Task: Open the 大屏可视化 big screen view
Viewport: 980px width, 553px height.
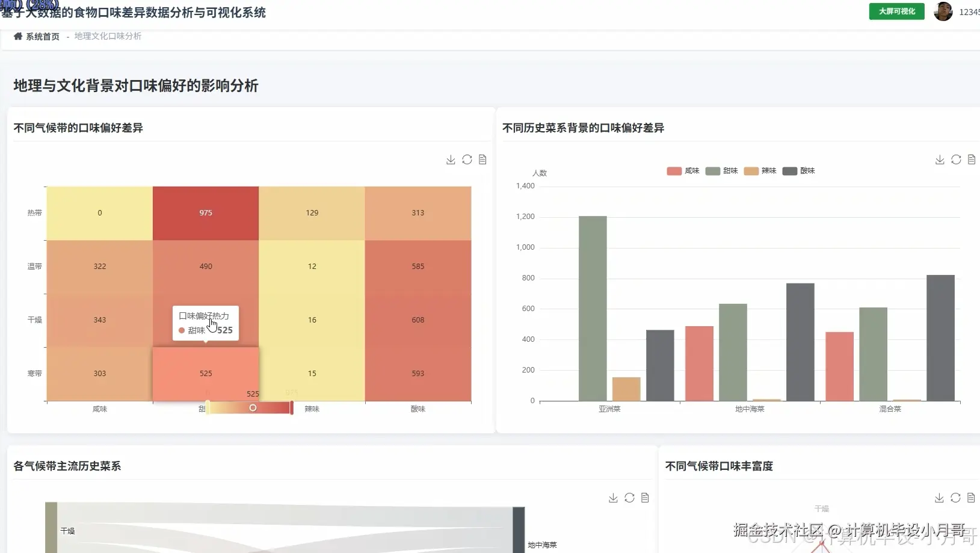Action: click(x=896, y=11)
